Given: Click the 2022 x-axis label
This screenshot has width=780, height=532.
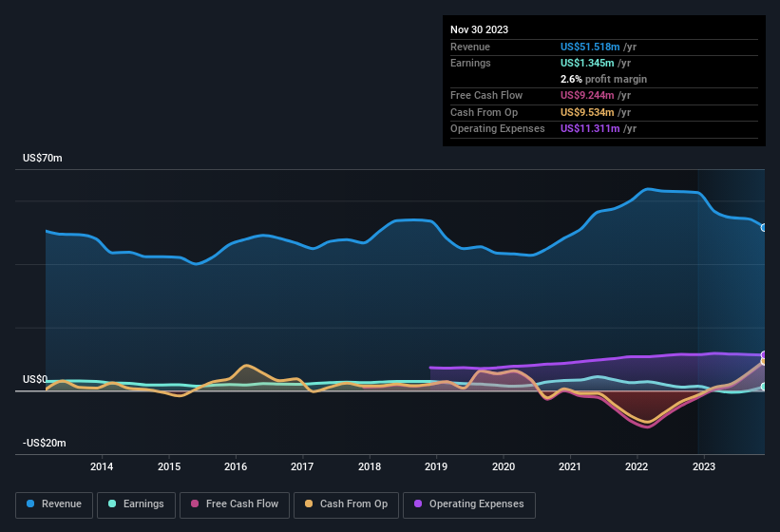Looking at the screenshot, I should click(x=637, y=466).
